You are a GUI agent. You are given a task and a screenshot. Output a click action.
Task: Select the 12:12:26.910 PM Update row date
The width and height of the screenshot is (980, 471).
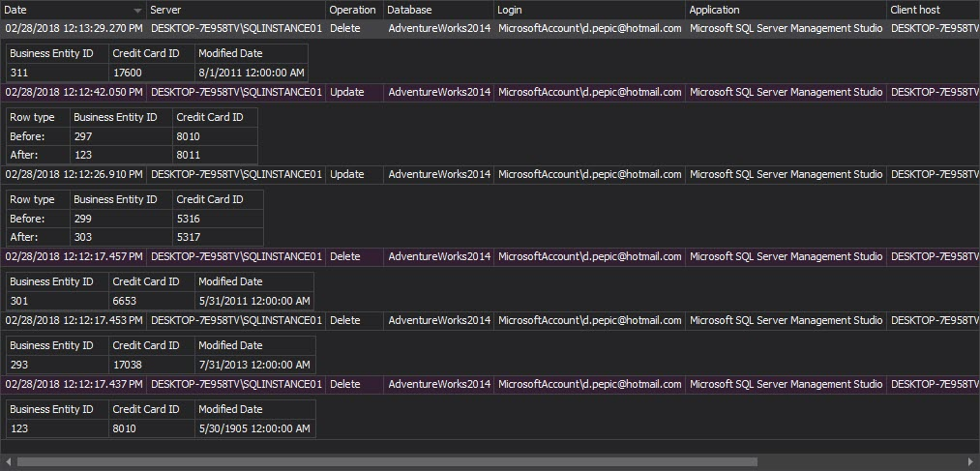[74, 174]
